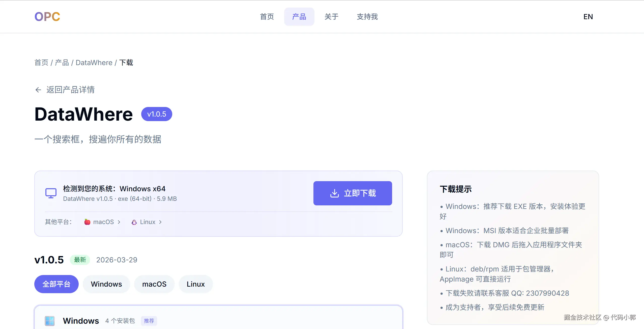This screenshot has width=644, height=329.
Task: Click the penguin icon next to Linux
Action: (x=134, y=222)
